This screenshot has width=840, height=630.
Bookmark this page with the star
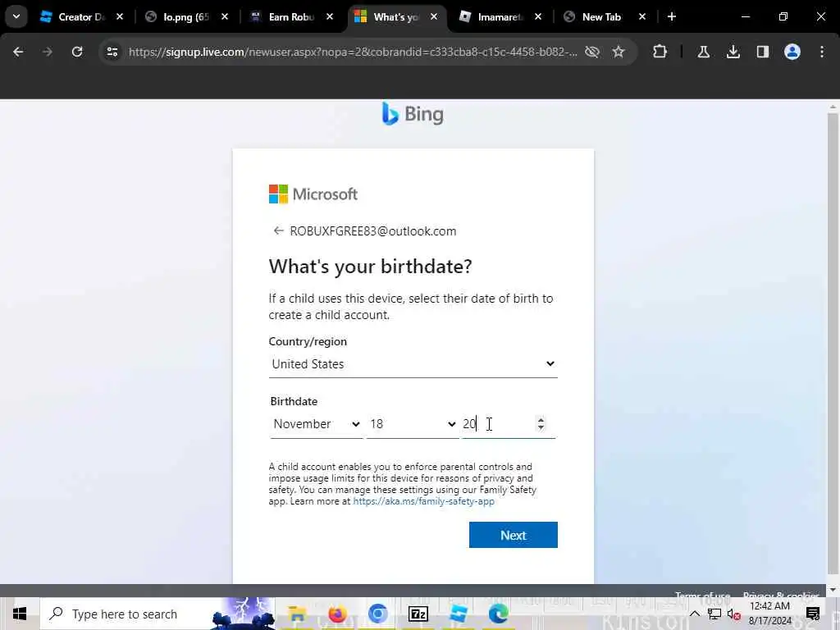[619, 52]
